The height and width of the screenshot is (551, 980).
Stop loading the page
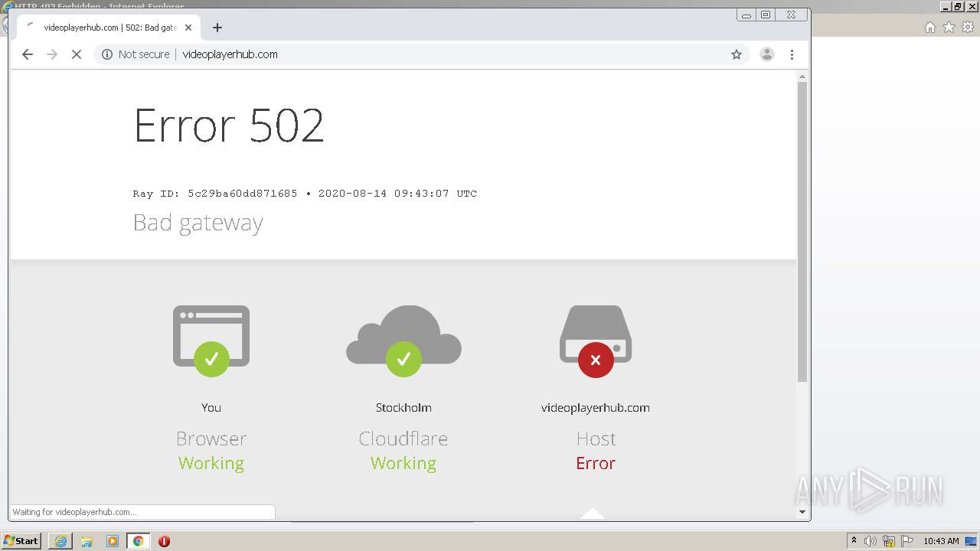(77, 54)
